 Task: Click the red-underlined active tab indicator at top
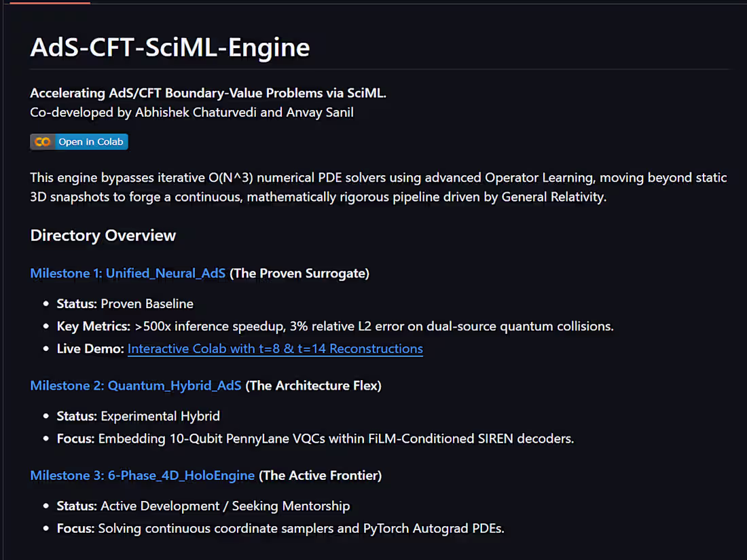[x=50, y=3]
